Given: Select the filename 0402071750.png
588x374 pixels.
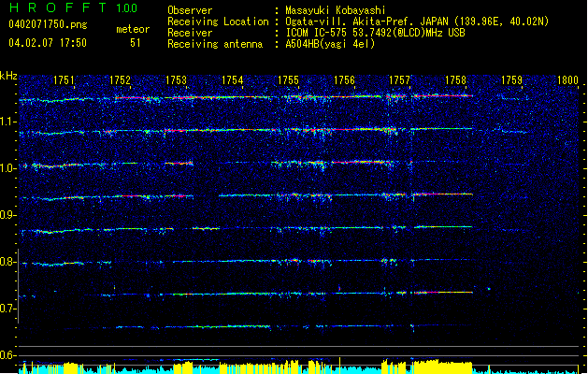Looking at the screenshot, I should click(48, 24).
